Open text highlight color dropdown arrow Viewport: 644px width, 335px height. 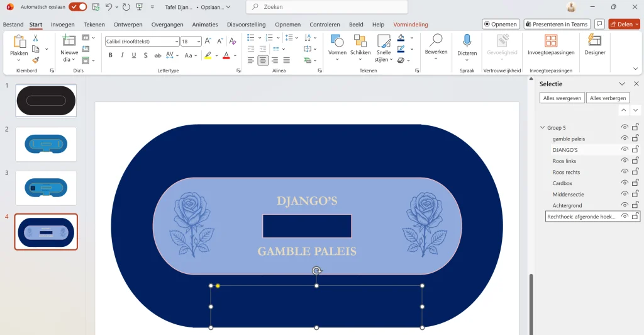click(216, 55)
